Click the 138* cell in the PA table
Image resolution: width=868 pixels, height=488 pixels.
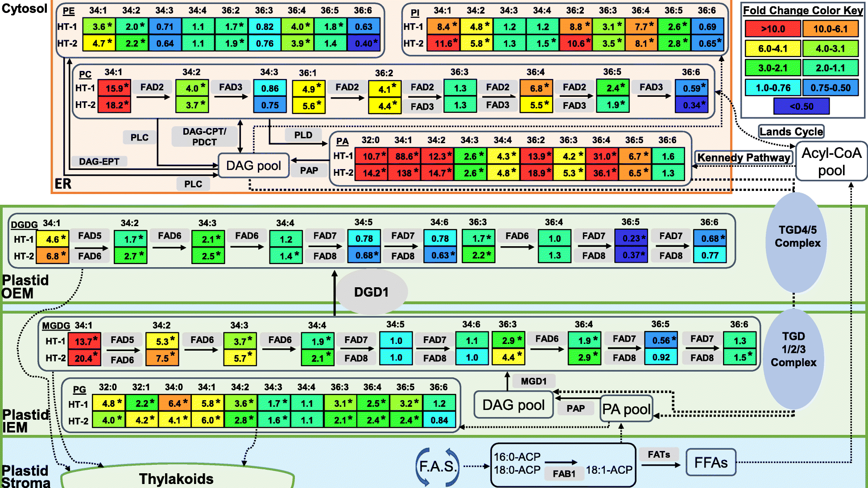coord(405,173)
